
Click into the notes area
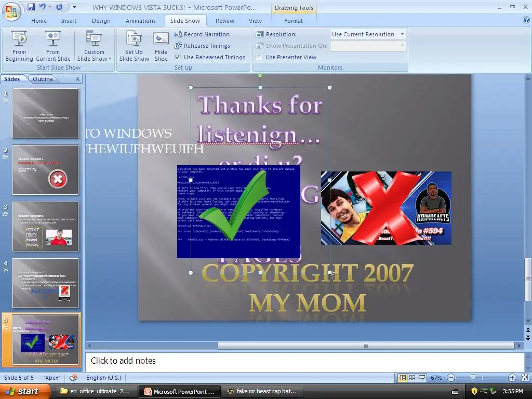pyautogui.click(x=304, y=361)
